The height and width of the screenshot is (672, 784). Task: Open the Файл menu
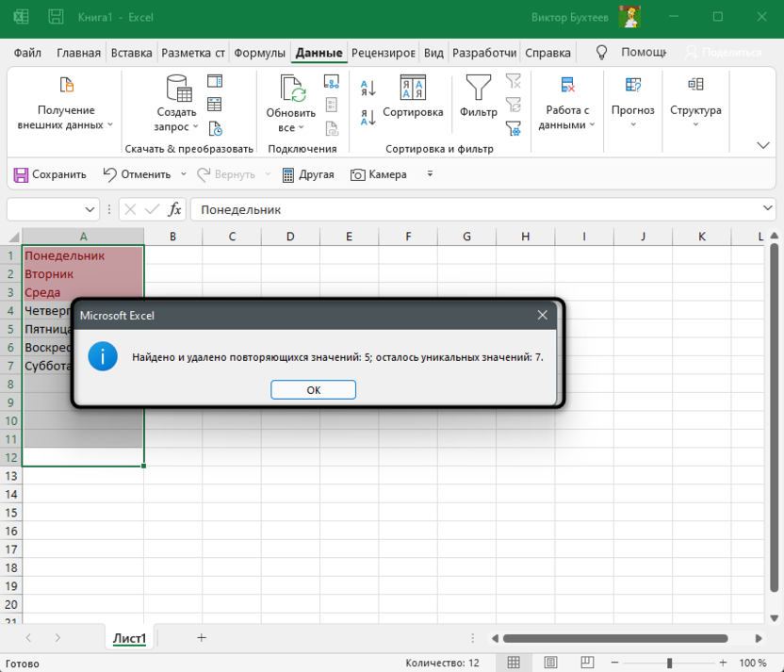pos(27,53)
